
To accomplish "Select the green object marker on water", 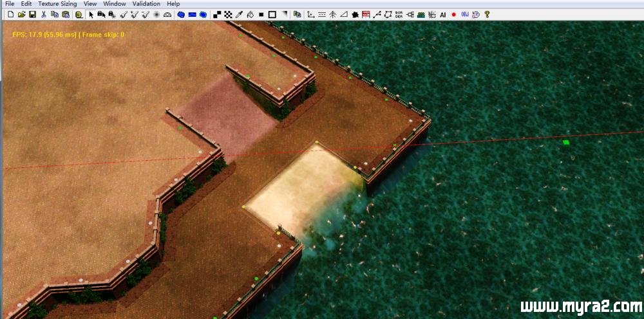I will pyautogui.click(x=566, y=142).
